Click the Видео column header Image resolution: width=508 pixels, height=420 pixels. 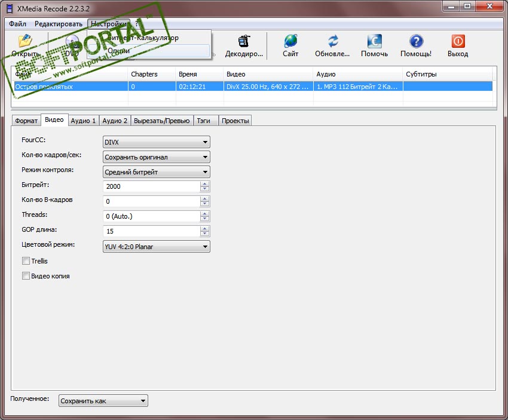pyautogui.click(x=268, y=74)
